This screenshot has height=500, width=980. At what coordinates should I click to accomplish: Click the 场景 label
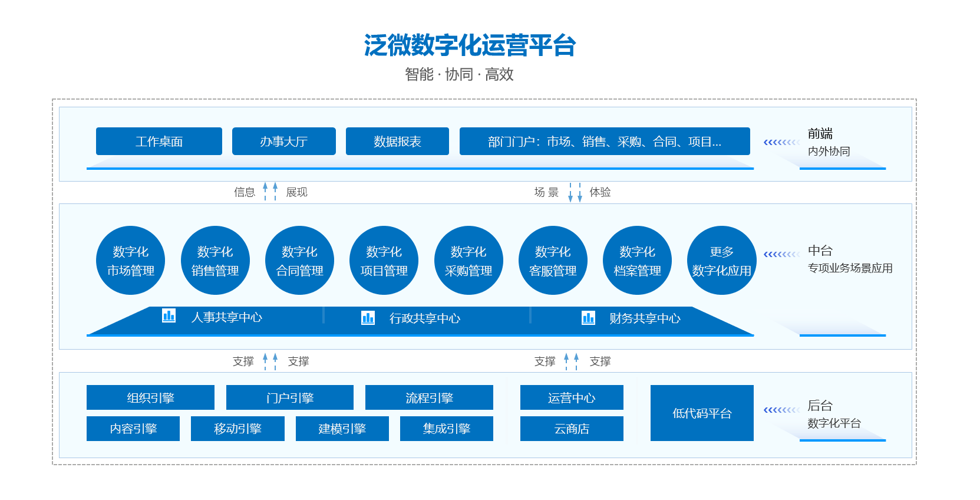pos(546,192)
